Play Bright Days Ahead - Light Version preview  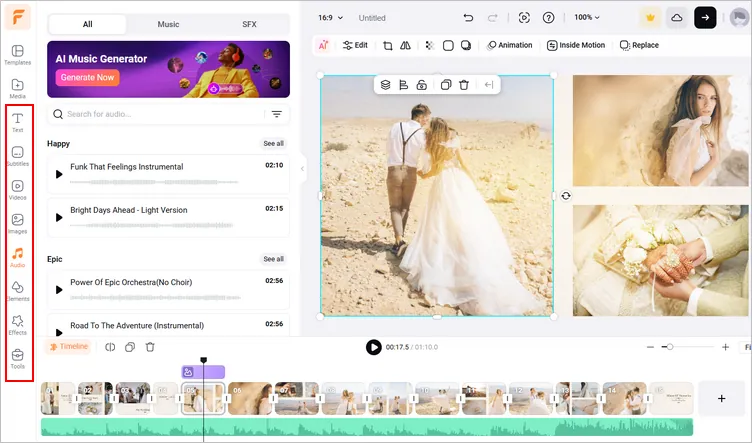59,217
